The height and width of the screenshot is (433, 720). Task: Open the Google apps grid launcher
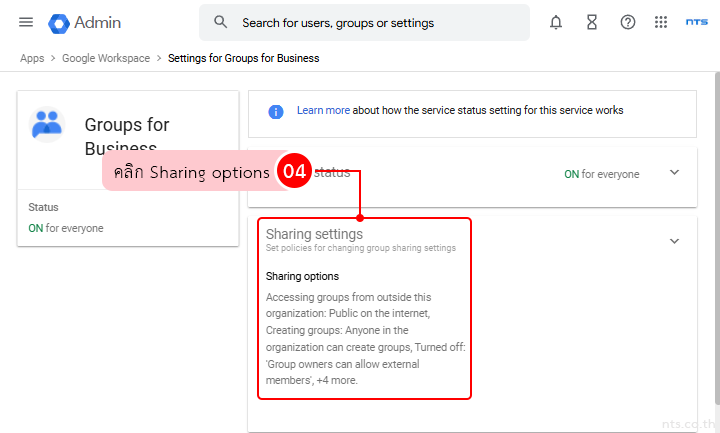click(661, 22)
